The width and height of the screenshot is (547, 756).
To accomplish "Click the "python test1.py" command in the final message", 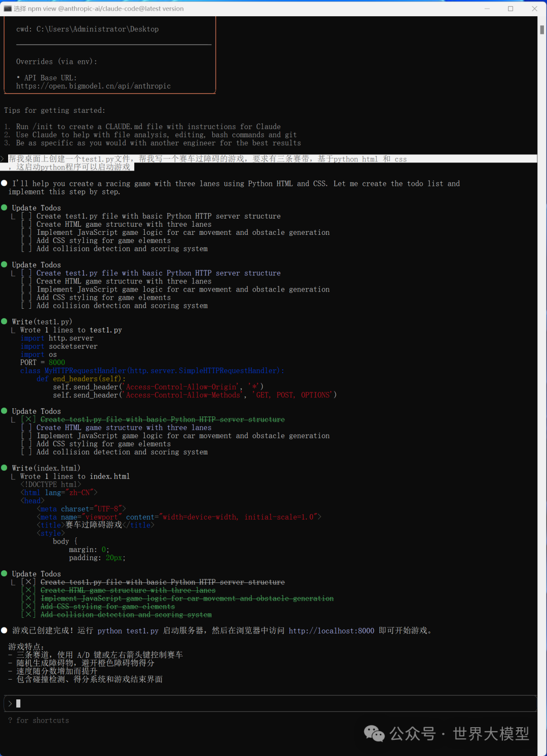I will point(128,631).
